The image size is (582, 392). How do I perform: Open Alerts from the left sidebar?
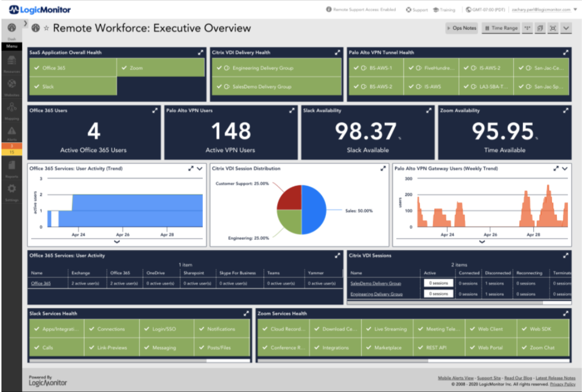[x=12, y=132]
